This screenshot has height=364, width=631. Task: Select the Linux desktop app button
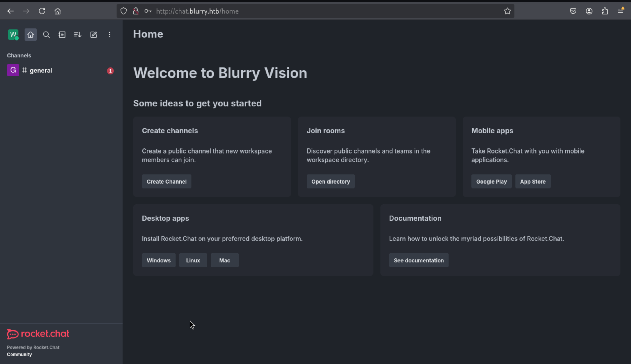point(193,260)
